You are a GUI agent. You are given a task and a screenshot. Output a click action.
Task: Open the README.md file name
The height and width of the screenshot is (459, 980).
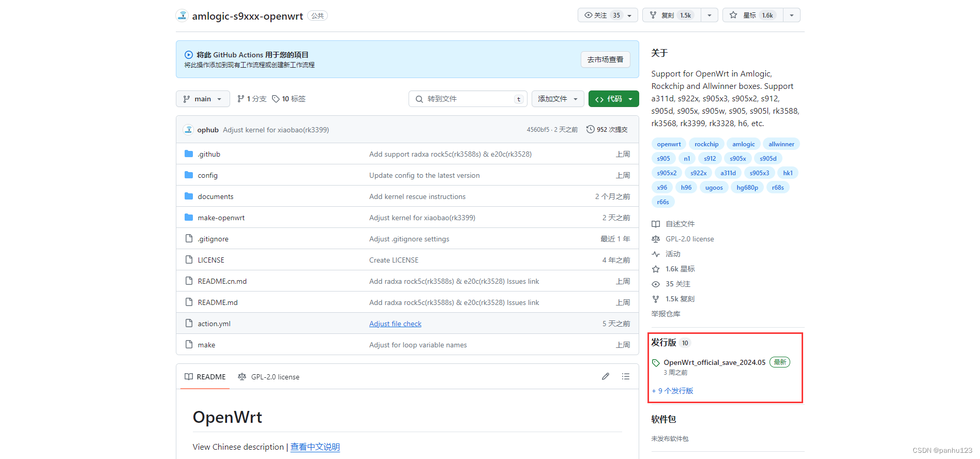point(218,302)
